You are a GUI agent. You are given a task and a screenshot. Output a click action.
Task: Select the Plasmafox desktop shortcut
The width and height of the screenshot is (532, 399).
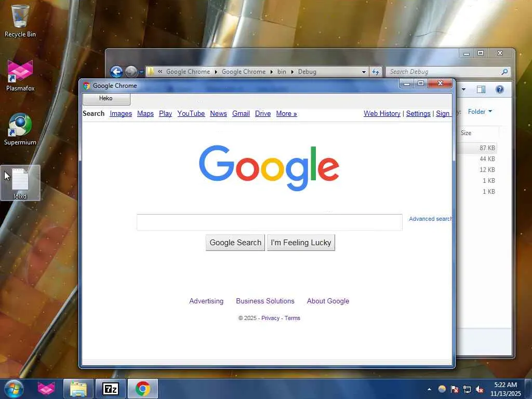(x=20, y=75)
